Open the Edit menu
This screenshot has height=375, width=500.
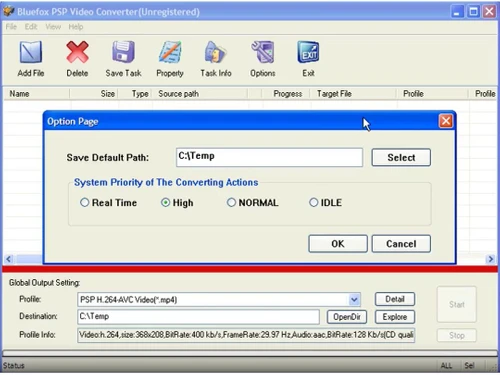[31, 27]
